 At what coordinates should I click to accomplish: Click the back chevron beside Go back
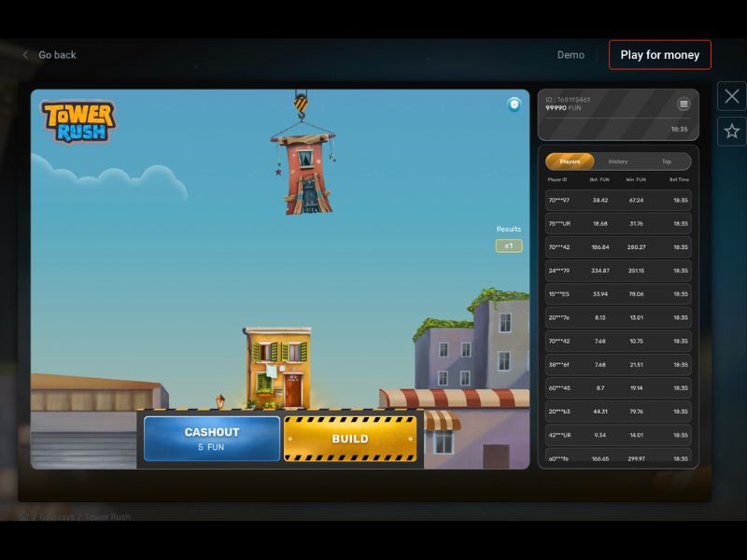click(x=26, y=55)
